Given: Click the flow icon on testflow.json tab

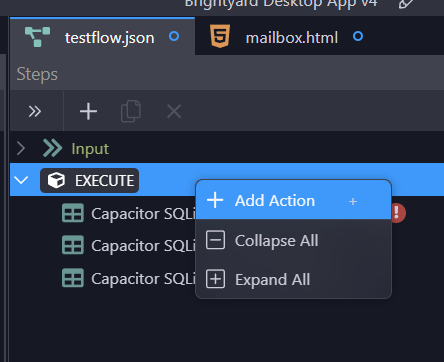Looking at the screenshot, I should (37, 36).
